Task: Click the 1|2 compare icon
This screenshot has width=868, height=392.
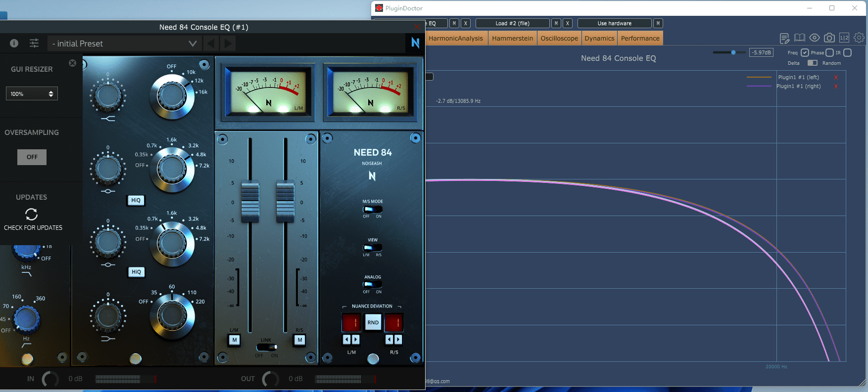Action: [844, 38]
